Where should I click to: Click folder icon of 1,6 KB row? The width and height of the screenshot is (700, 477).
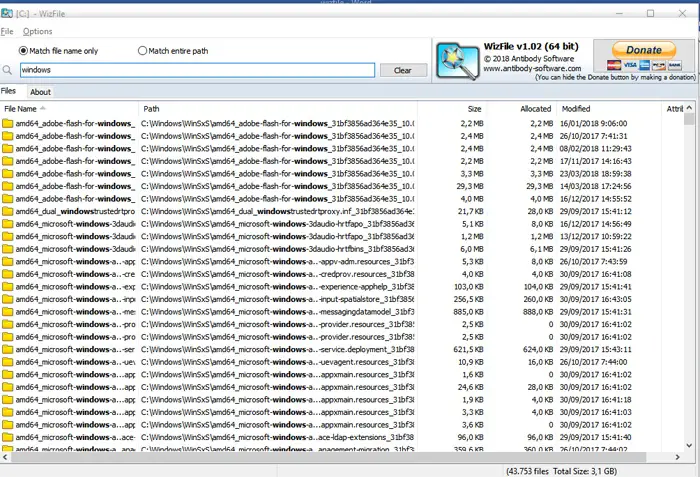point(8,374)
